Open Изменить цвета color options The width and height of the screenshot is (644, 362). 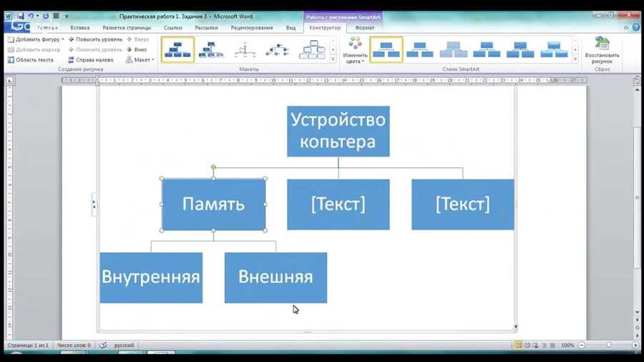coord(355,50)
